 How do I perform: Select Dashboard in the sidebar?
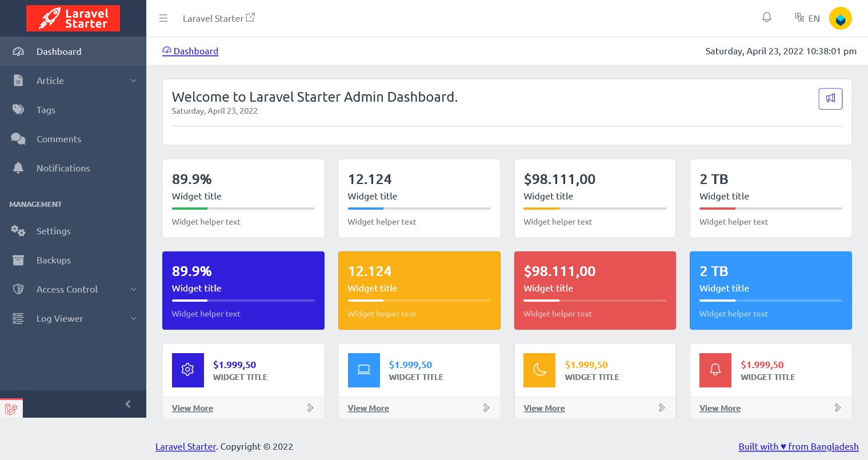point(73,51)
